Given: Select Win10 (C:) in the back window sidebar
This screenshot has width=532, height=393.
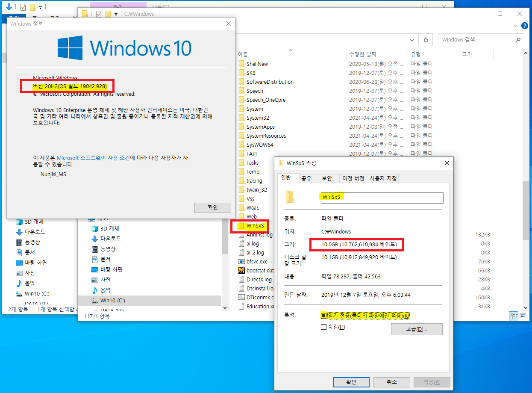Looking at the screenshot, I should click(37, 293).
